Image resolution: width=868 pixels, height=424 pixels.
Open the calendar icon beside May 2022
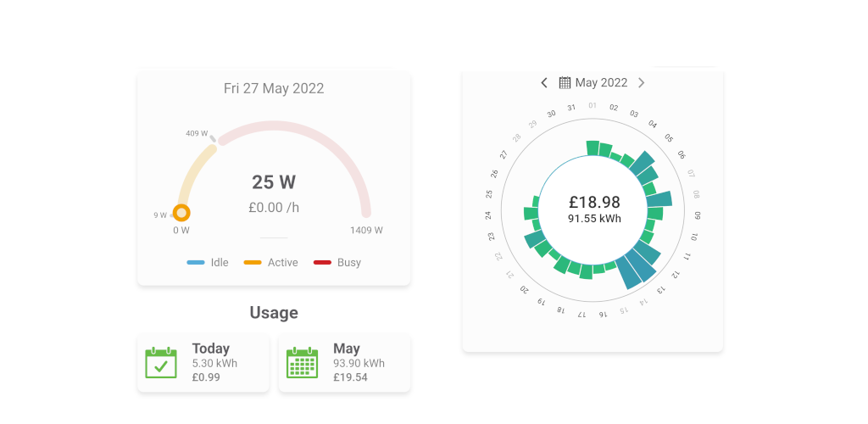click(565, 82)
